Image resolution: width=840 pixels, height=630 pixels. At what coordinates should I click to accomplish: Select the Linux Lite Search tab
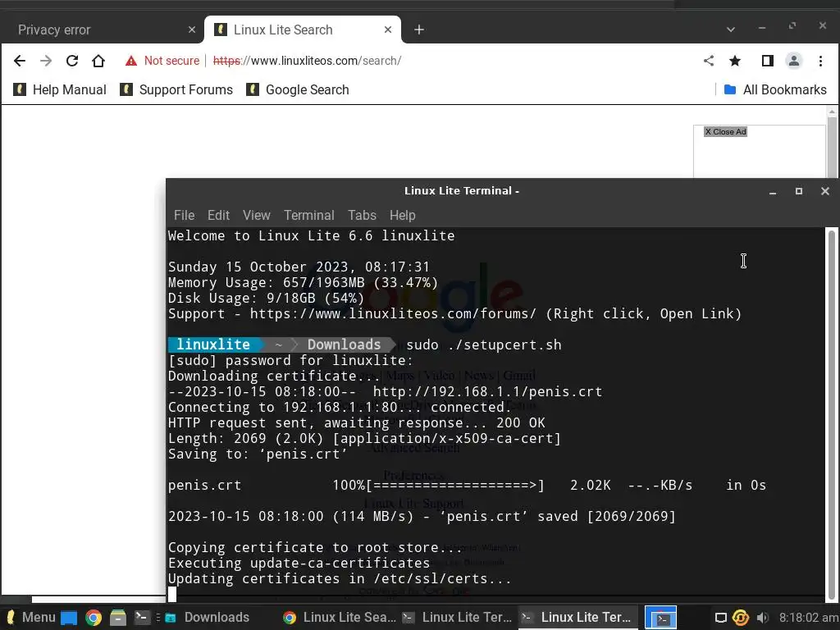coord(303,30)
